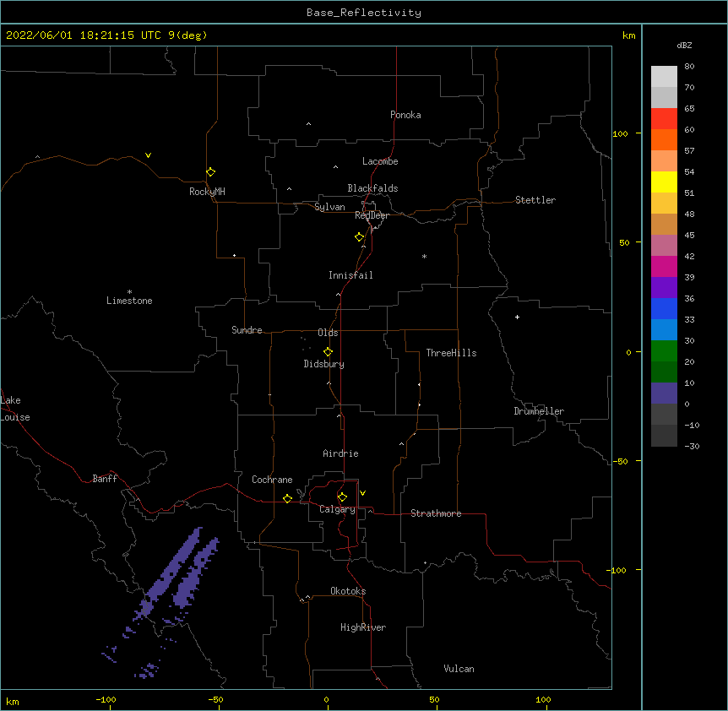Click the Didsbury label
The width and height of the screenshot is (728, 711).
324,364
